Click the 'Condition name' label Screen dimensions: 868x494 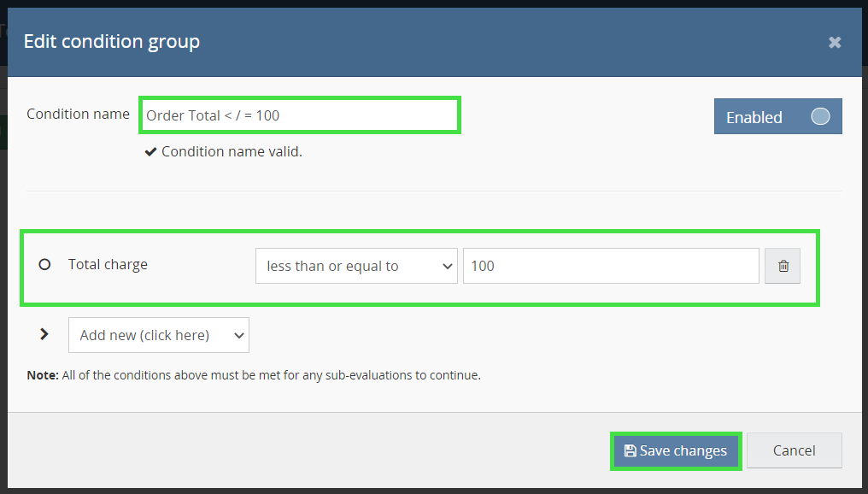[78, 114]
